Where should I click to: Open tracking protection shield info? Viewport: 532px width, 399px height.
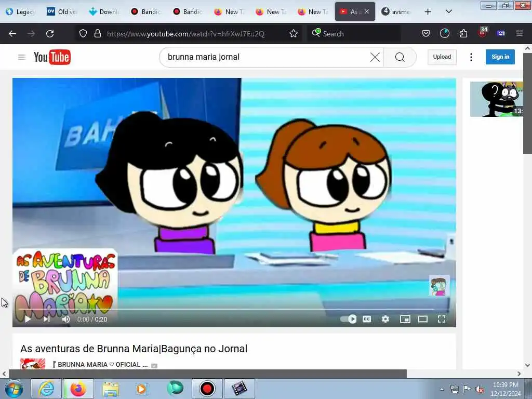(83, 34)
